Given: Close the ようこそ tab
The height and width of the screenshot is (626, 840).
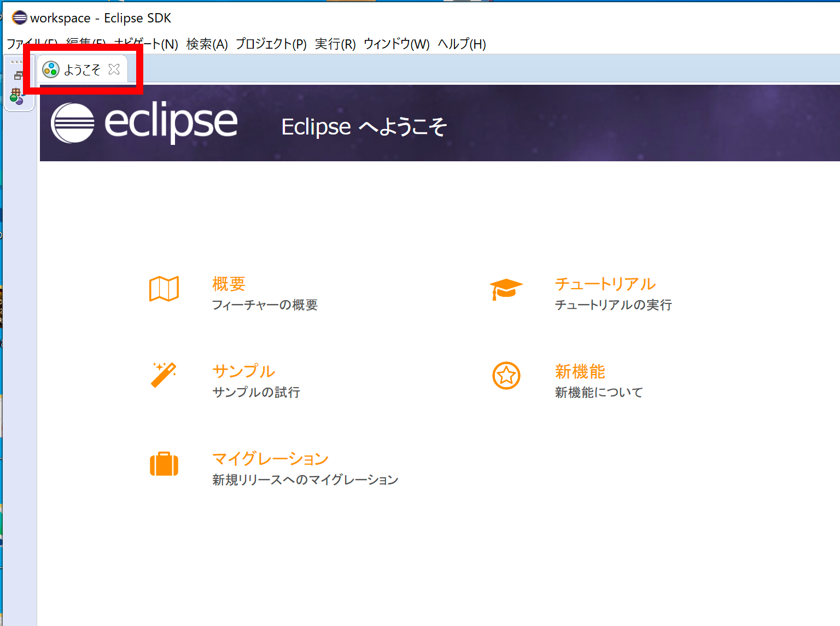Looking at the screenshot, I should [x=114, y=69].
